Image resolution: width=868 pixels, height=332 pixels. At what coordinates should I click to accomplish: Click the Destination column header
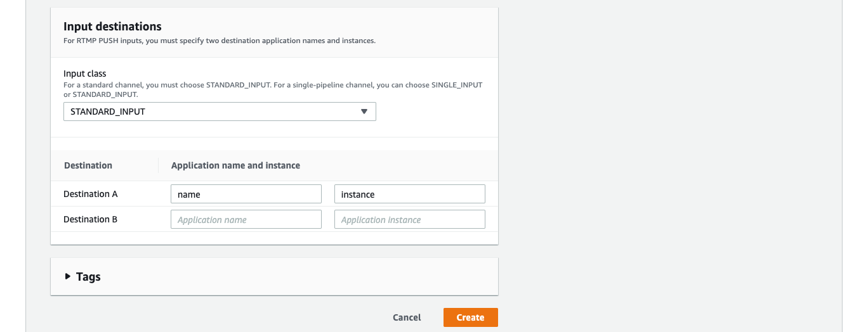coord(88,165)
